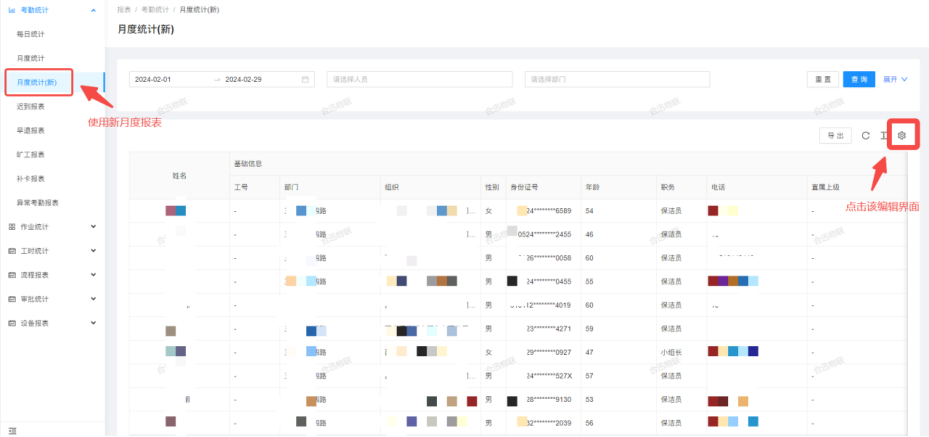
Task: Click the age cell showing 47
Action: click(x=619, y=352)
